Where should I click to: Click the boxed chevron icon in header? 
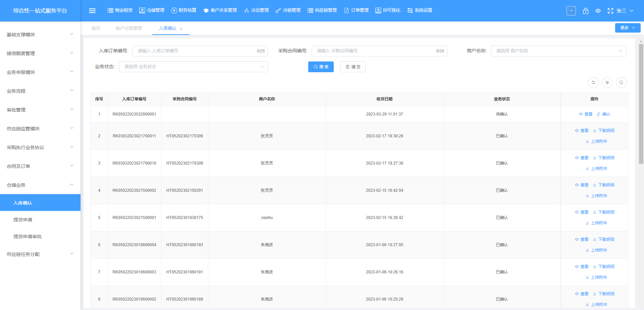click(571, 11)
